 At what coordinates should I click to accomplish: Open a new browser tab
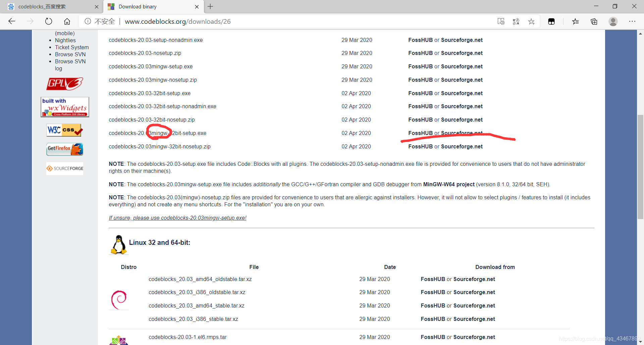point(210,6)
